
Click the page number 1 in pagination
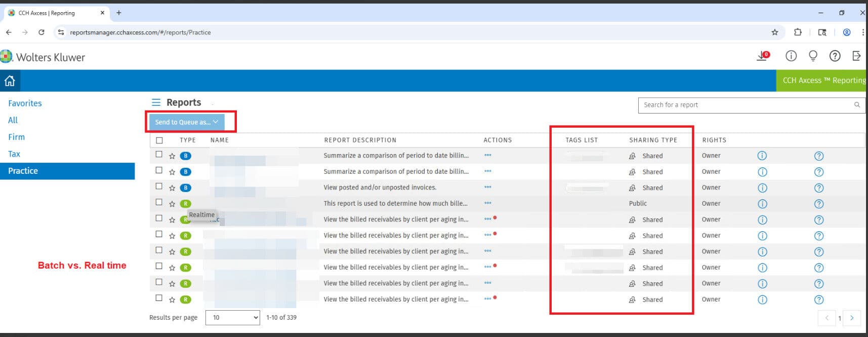840,318
